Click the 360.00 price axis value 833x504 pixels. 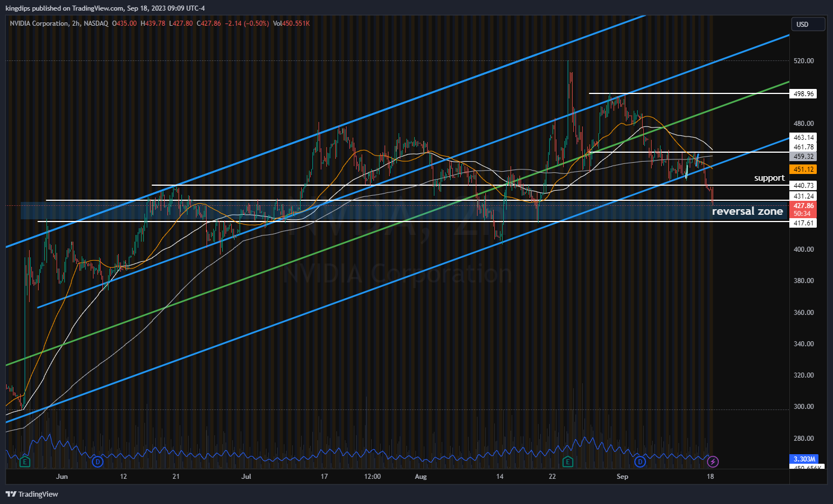coord(803,312)
